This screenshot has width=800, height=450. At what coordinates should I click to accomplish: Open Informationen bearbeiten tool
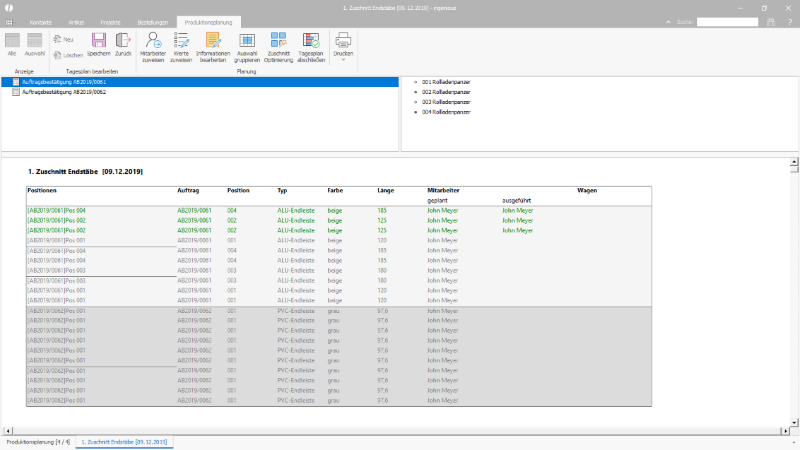pos(213,47)
